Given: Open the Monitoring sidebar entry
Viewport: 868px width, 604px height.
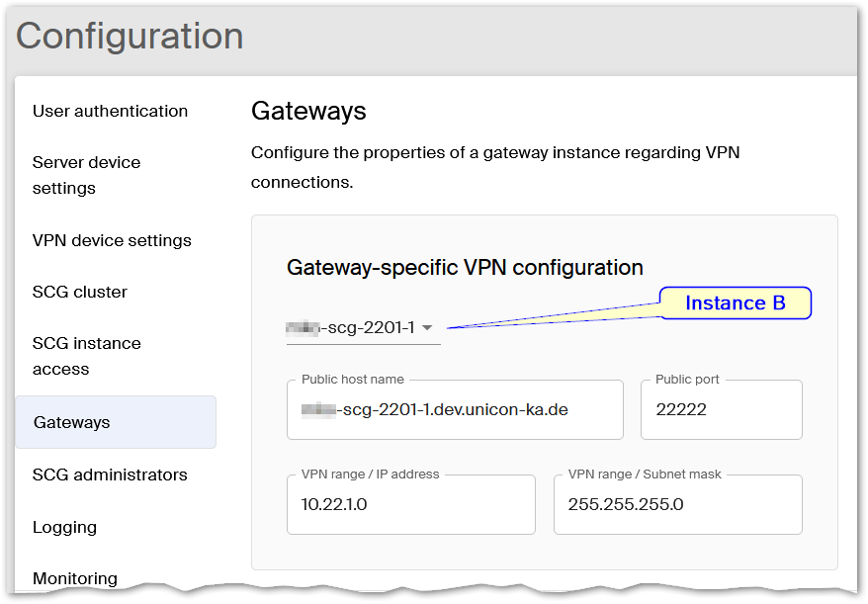Looking at the screenshot, I should (75, 578).
